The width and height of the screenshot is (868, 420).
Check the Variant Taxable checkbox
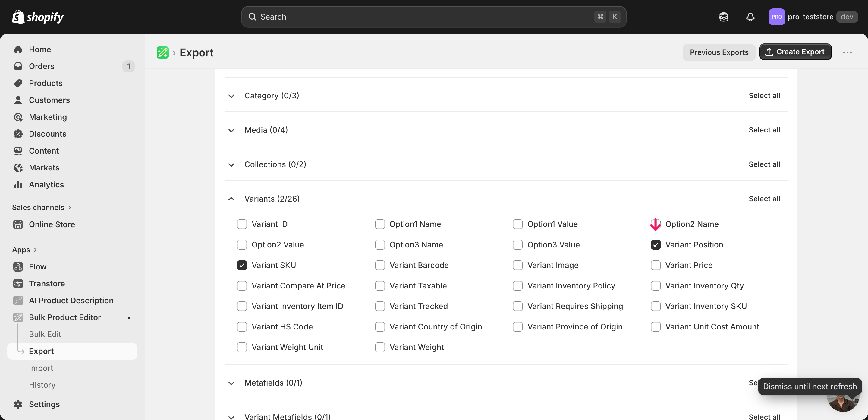380,286
